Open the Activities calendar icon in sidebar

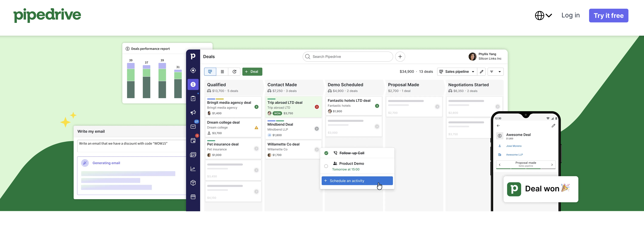tap(193, 140)
